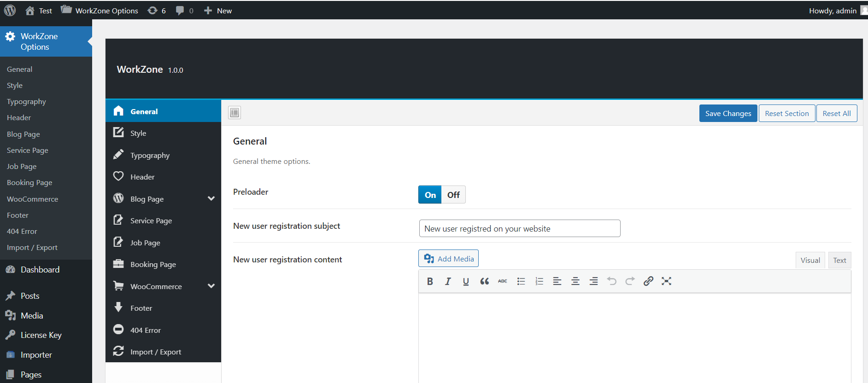Image resolution: width=868 pixels, height=383 pixels.
Task: Select General section in options panel
Action: pyautogui.click(x=163, y=111)
